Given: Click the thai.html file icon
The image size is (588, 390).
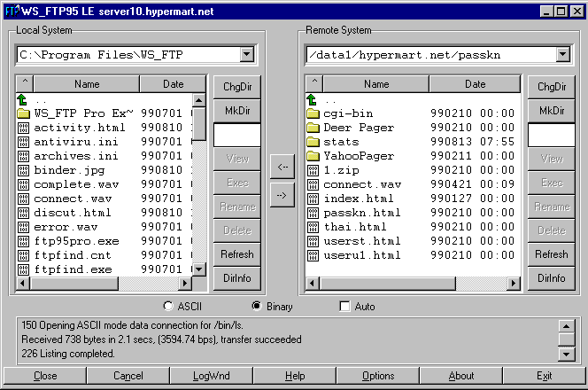Looking at the screenshot, I should point(313,227).
